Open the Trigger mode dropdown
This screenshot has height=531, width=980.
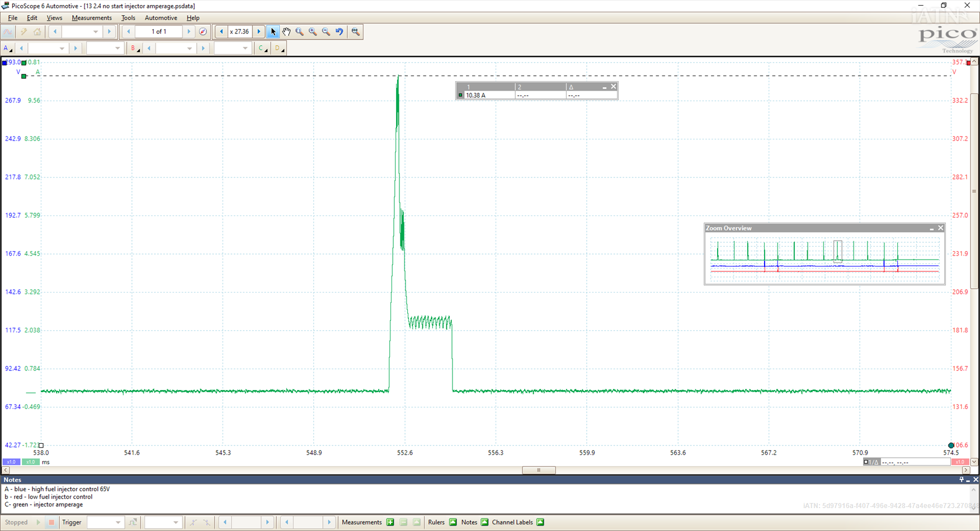(x=105, y=523)
